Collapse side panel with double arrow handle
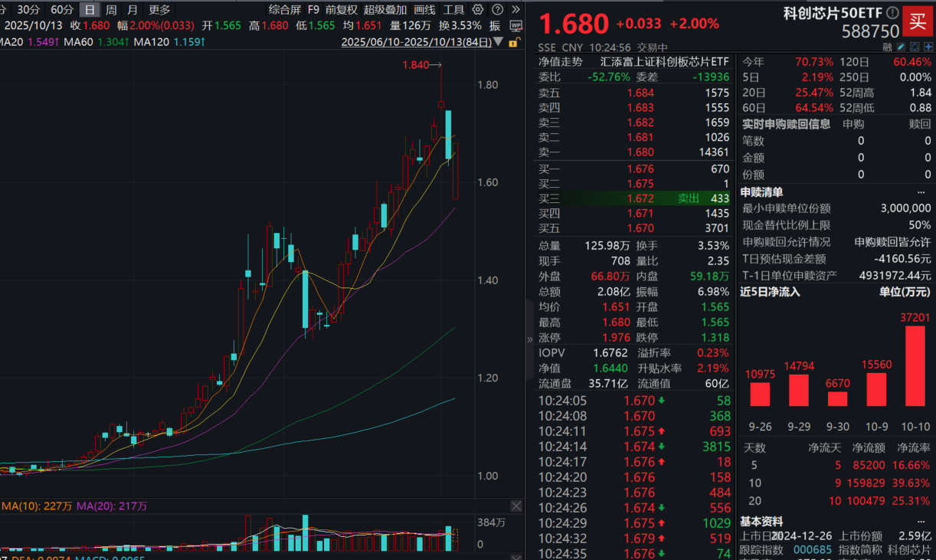 click(529, 339)
